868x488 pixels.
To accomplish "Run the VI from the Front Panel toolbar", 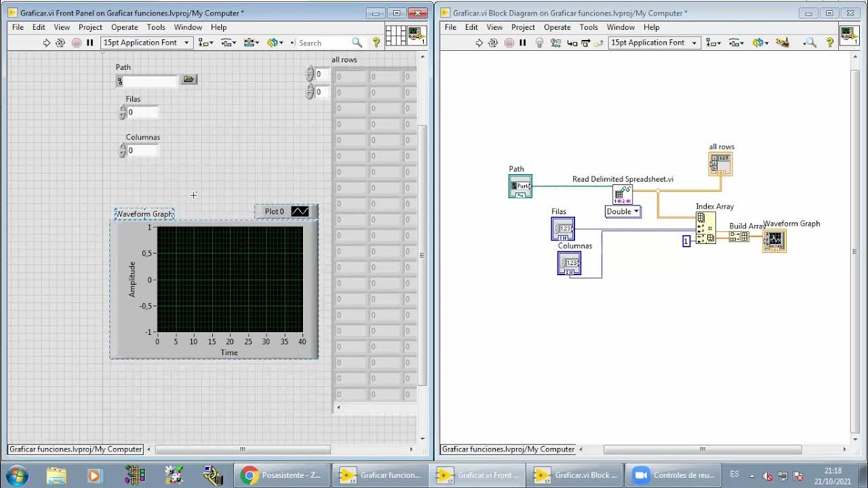I will 47,43.
